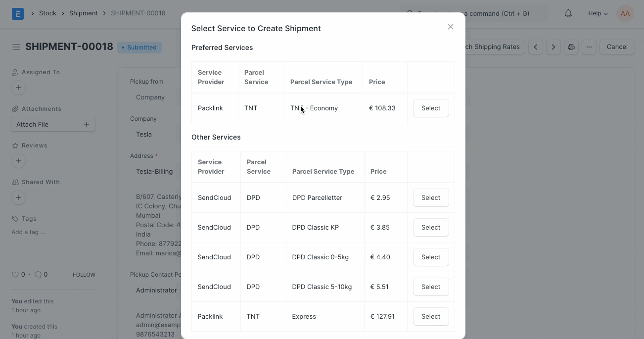Click the three-dot more options icon
Image resolution: width=644 pixels, height=339 pixels.
[x=589, y=47]
